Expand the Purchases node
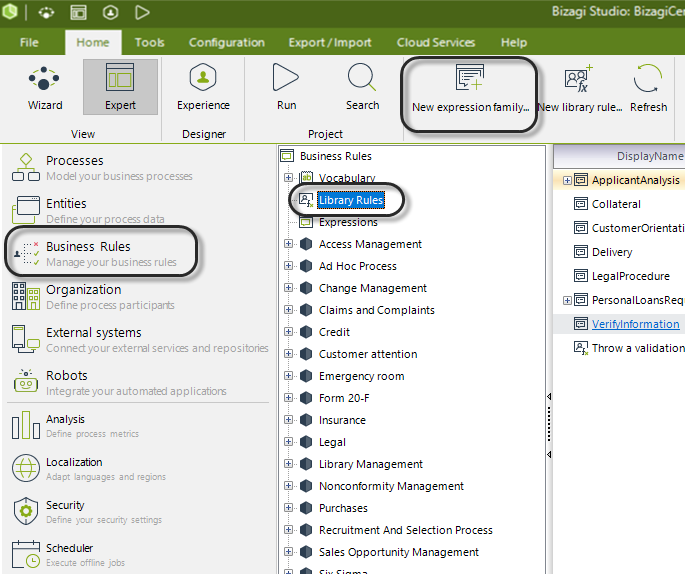Screen dimensions: 685x574 tap(288, 508)
